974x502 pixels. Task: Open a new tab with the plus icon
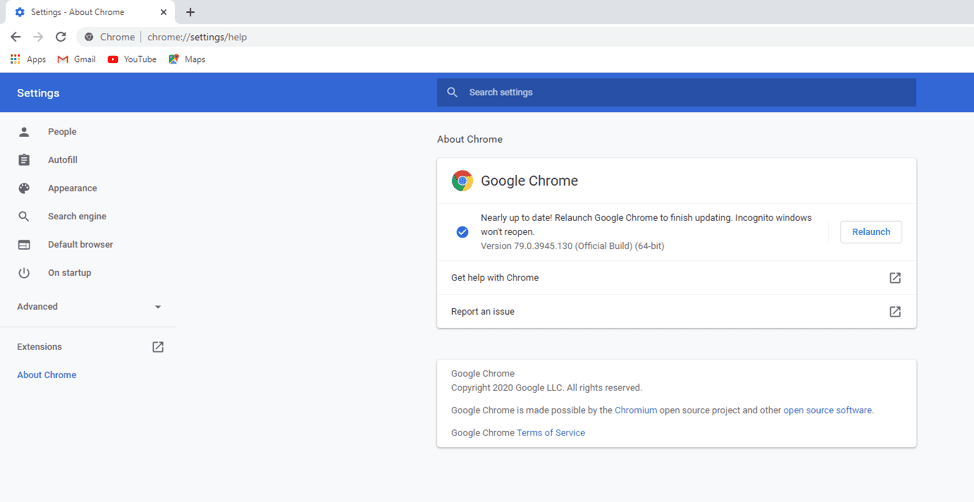(190, 12)
